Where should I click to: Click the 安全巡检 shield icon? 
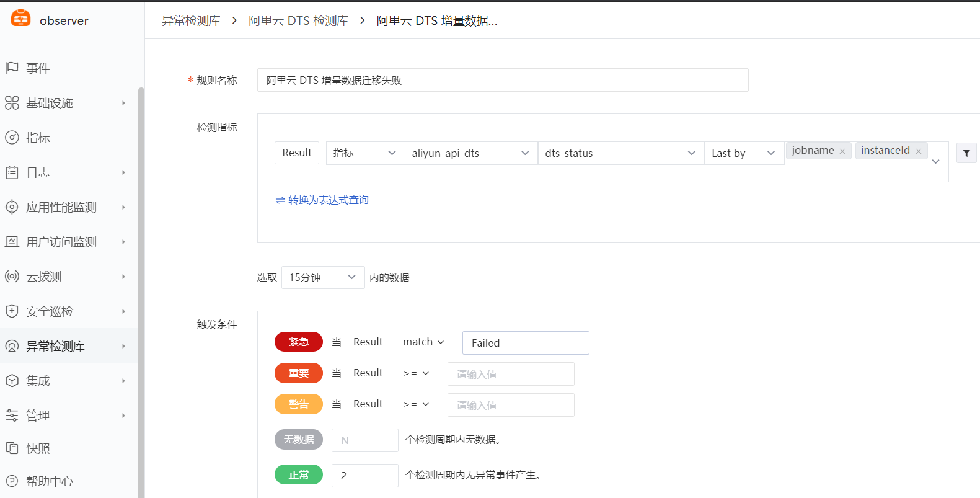12,311
